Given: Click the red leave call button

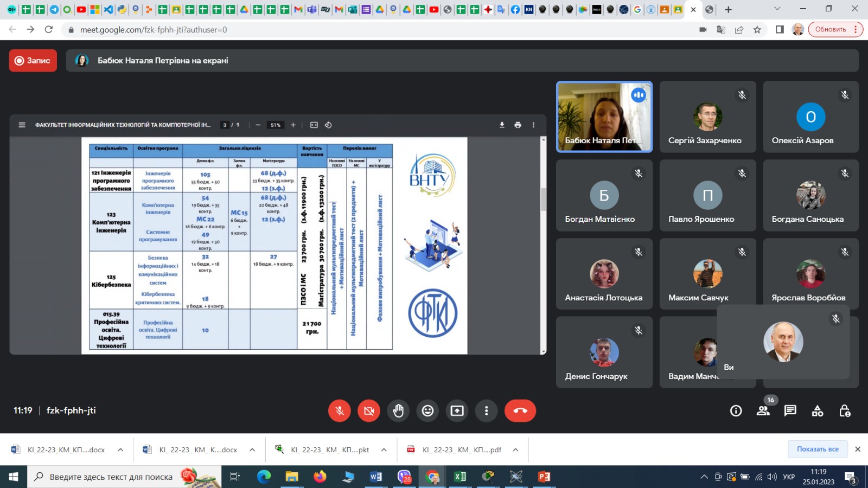Looking at the screenshot, I should [520, 410].
